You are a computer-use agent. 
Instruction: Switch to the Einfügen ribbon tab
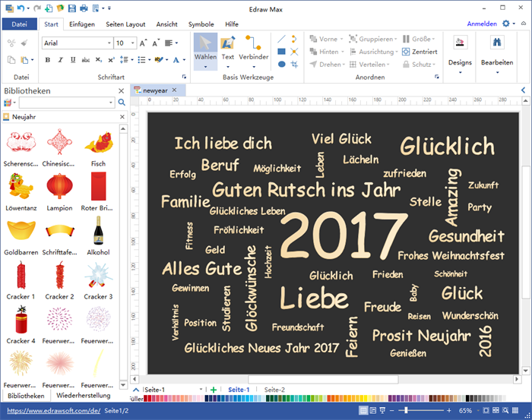(x=82, y=24)
